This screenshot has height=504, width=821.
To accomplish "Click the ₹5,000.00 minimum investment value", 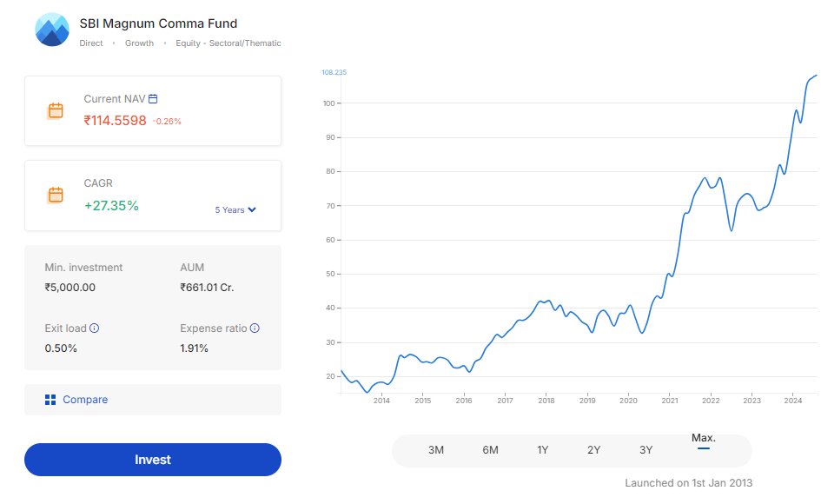I will click(x=70, y=288).
